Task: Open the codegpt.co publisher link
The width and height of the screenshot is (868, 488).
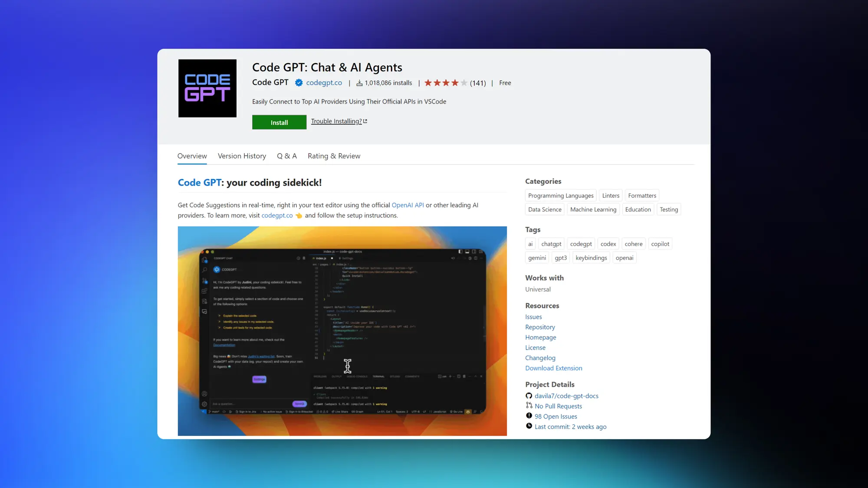Action: pyautogui.click(x=324, y=82)
